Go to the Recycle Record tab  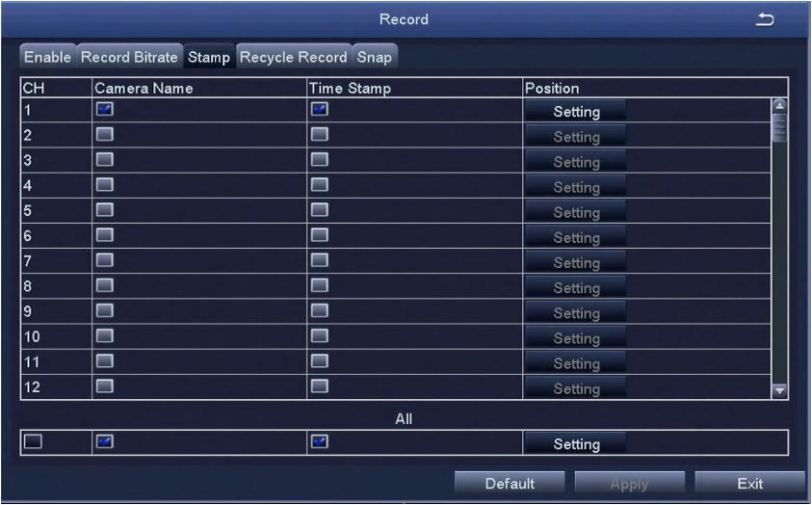tap(293, 58)
